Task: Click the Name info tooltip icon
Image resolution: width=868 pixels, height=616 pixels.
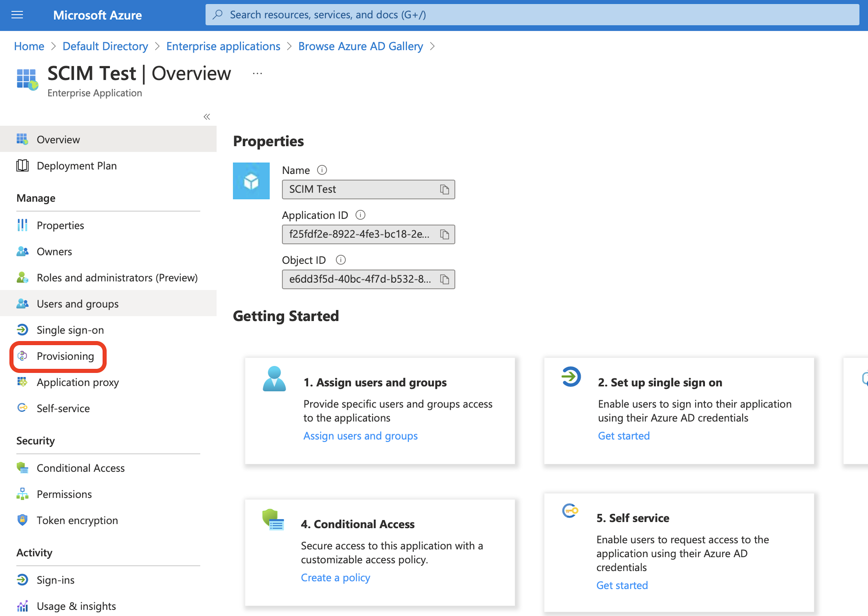Action: [322, 170]
